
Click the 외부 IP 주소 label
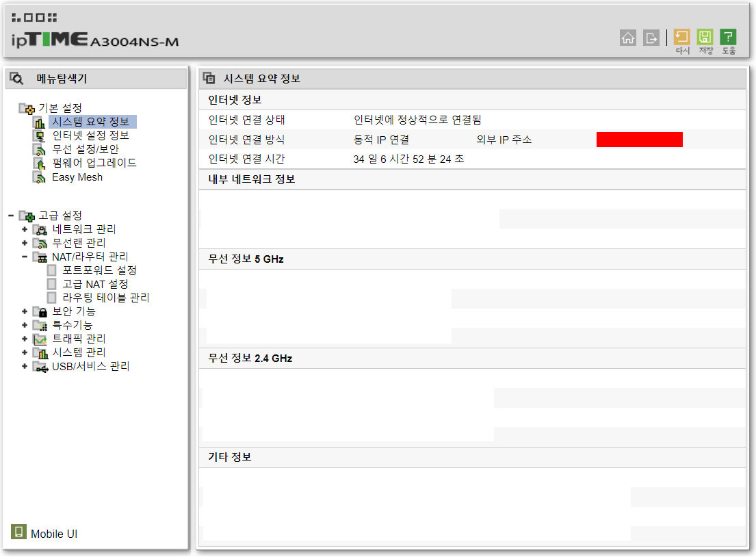tap(504, 140)
